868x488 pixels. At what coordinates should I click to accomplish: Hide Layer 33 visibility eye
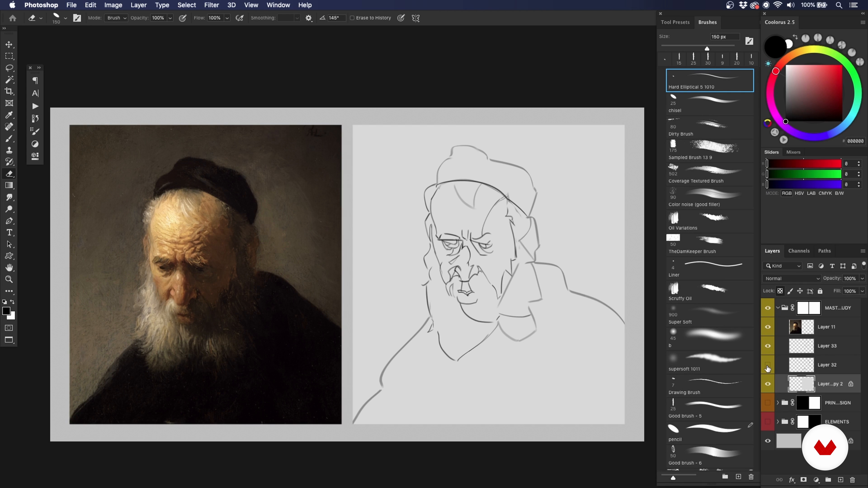tap(768, 346)
